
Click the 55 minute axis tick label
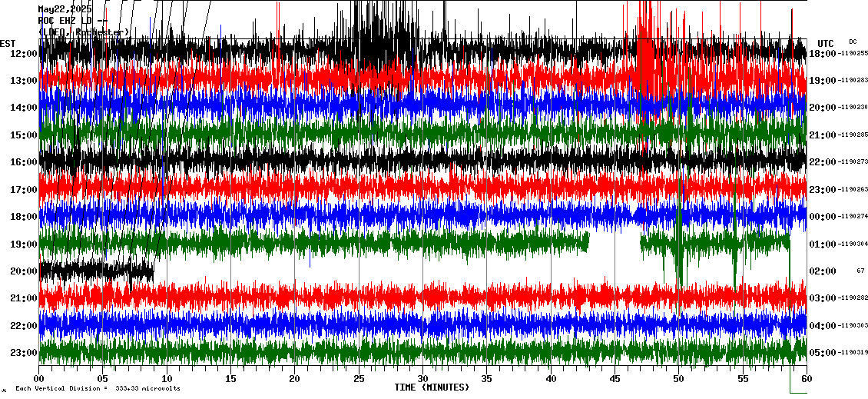743,379
